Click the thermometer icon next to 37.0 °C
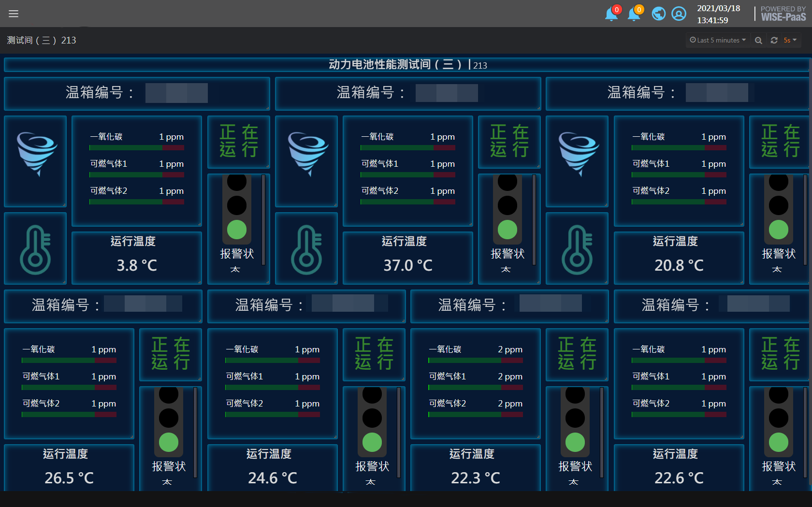This screenshot has width=812, height=507. (x=306, y=250)
